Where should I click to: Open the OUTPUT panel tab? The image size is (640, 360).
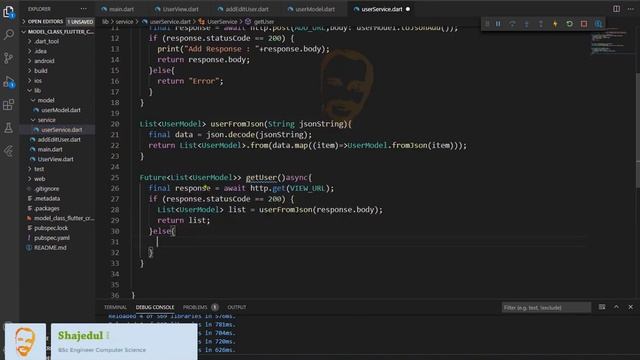pyautogui.click(x=237, y=307)
